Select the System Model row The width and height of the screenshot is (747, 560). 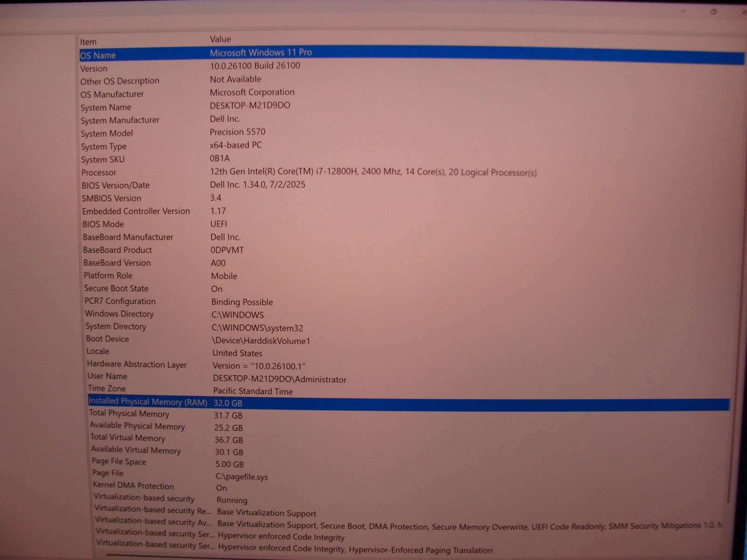(107, 133)
